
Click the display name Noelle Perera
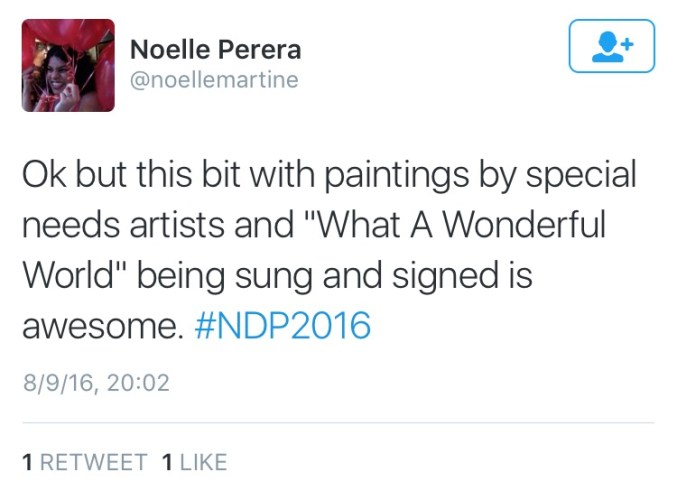pyautogui.click(x=216, y=49)
